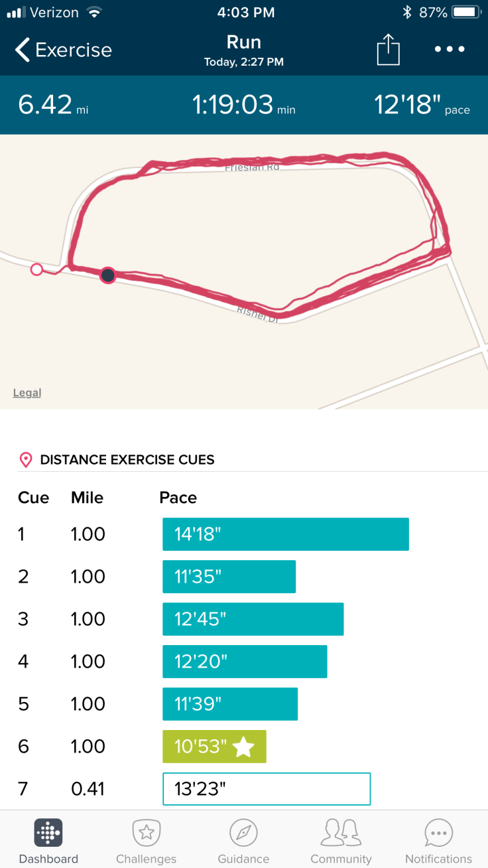Open the Community tab
This screenshot has width=488, height=868.
(x=341, y=841)
